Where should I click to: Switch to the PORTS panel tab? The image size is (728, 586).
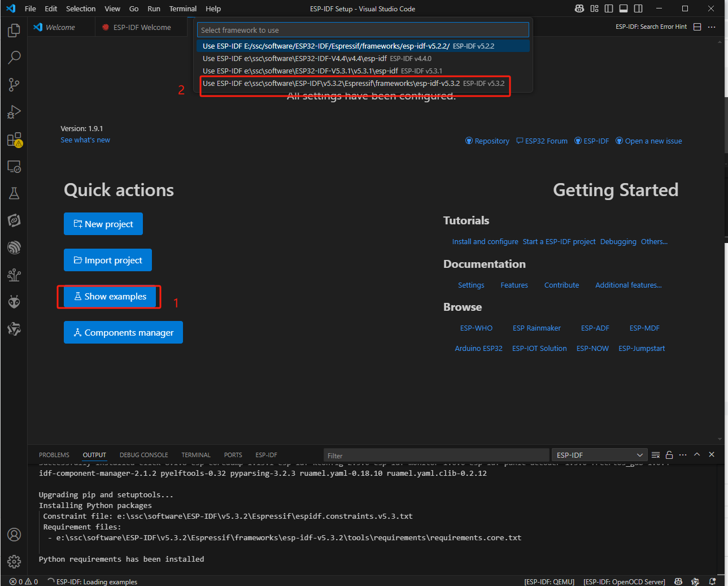point(233,455)
